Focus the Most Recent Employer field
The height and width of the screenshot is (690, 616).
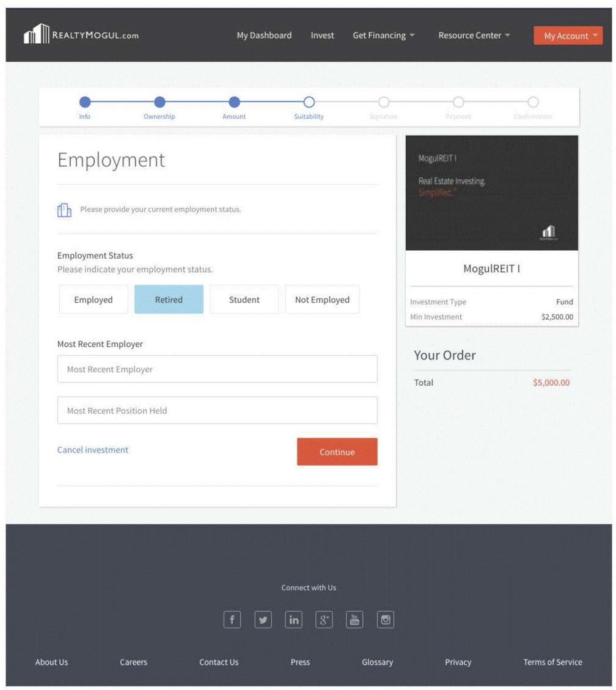pos(217,369)
